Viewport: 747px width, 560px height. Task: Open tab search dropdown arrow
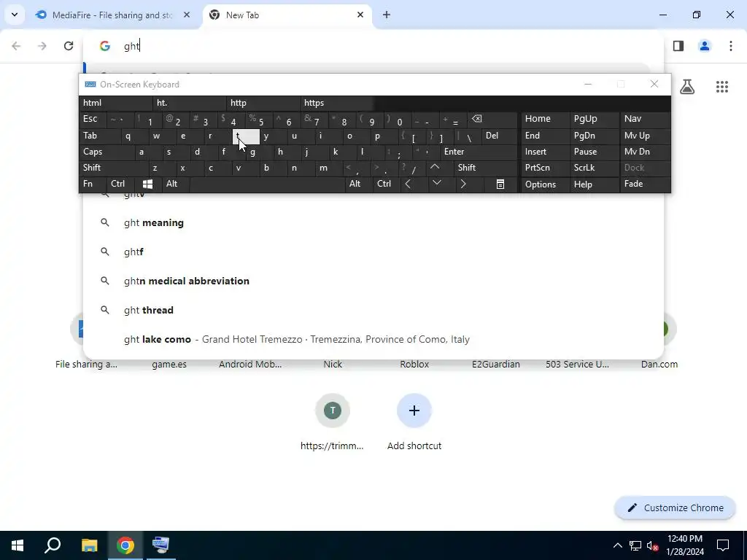tap(15, 15)
